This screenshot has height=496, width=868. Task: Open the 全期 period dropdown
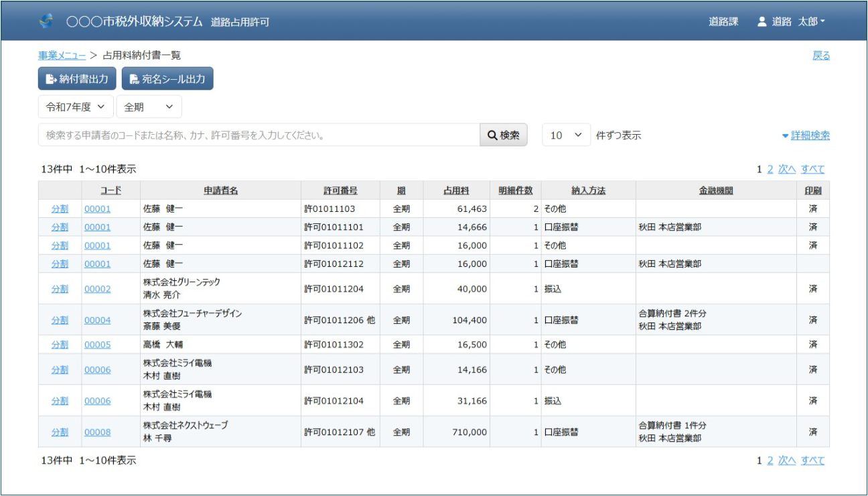coord(149,107)
